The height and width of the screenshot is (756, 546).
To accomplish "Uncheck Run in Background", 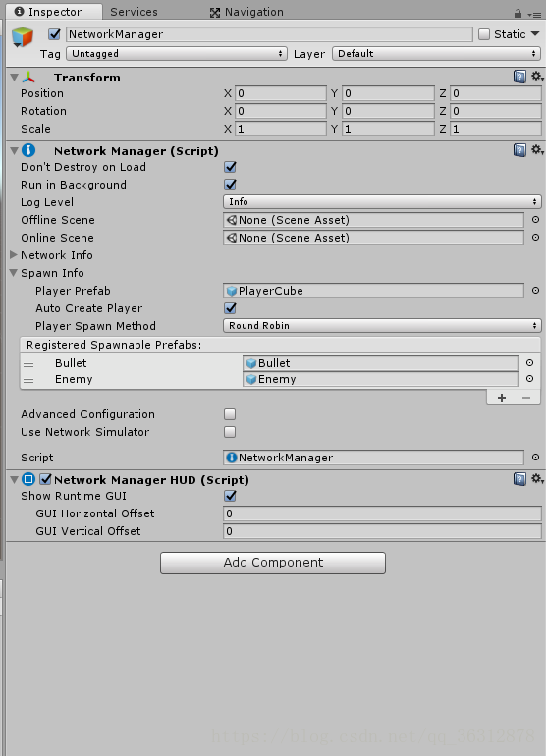I will [x=230, y=185].
